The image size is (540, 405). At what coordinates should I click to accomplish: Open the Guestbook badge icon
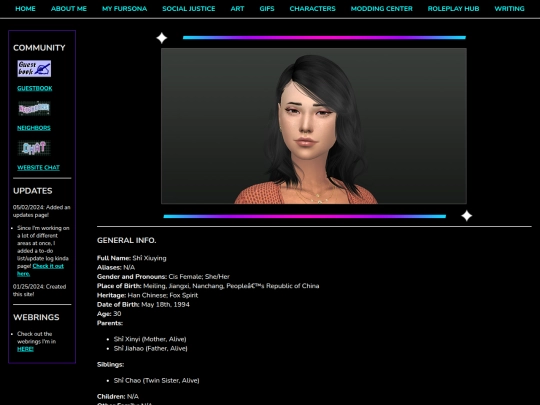(34, 69)
